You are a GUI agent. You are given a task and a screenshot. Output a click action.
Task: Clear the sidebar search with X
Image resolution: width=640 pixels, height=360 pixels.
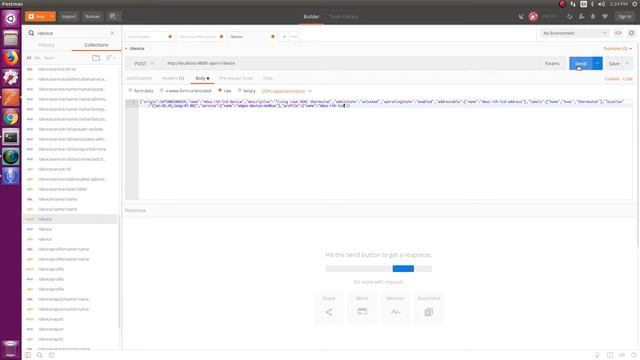[112, 33]
